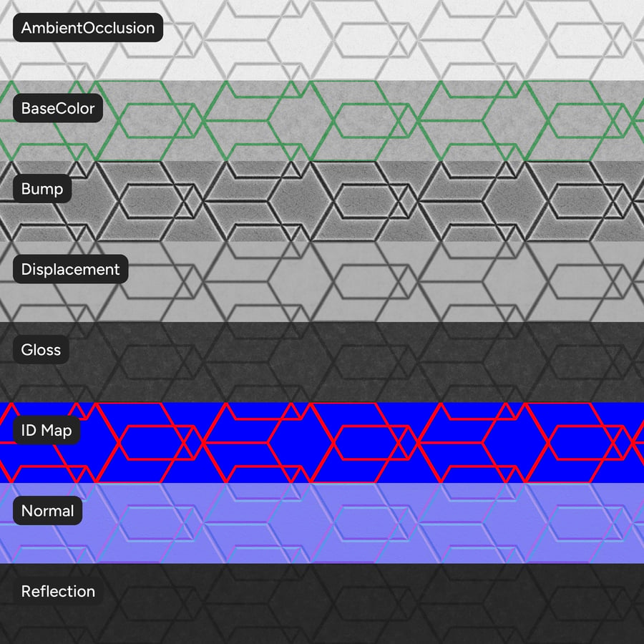
Task: Select the Displacement label
Action: coord(71,269)
